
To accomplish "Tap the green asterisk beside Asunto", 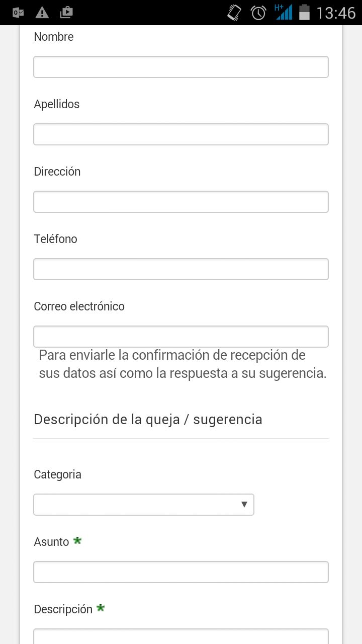I will coord(77,541).
